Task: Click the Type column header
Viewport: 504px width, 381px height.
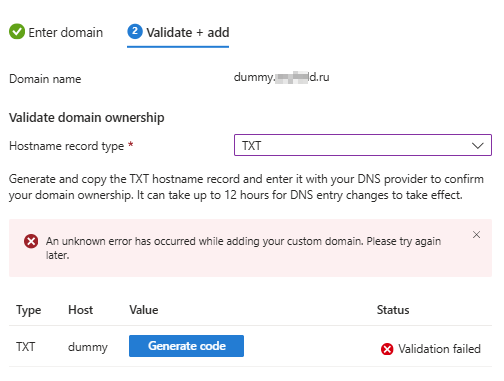Action: click(29, 310)
